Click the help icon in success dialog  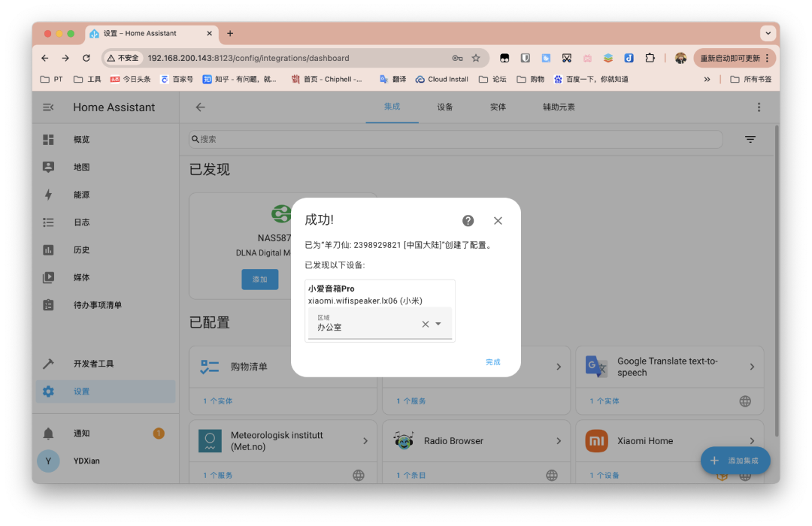[468, 220]
